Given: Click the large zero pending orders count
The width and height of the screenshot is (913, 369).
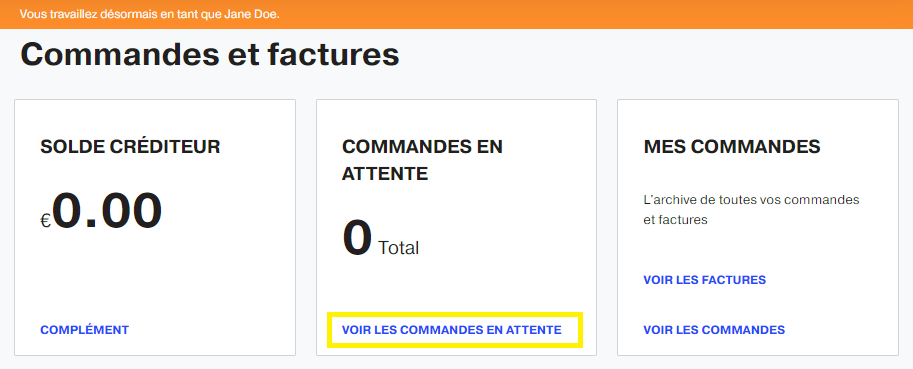Looking at the screenshot, I should 357,239.
